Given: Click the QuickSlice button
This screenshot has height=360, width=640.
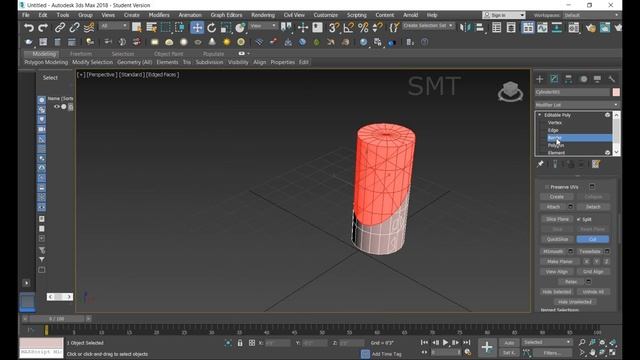Looking at the screenshot, I should pyautogui.click(x=557, y=239).
